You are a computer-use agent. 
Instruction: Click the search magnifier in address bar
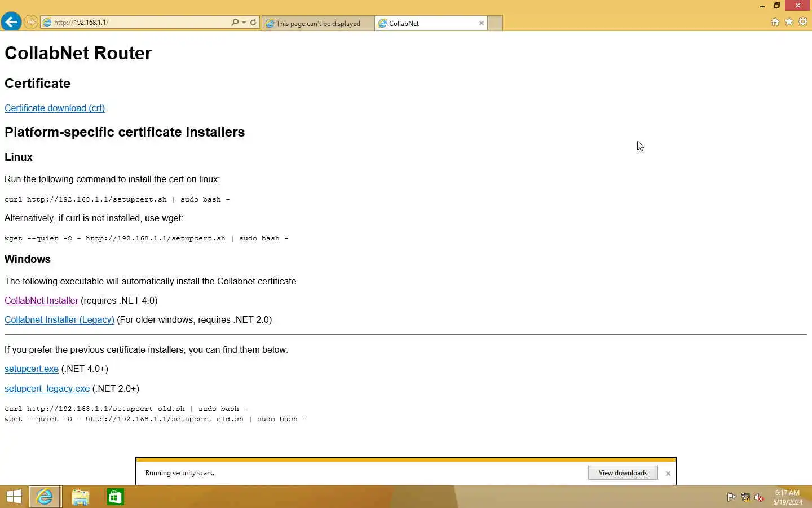click(235, 23)
